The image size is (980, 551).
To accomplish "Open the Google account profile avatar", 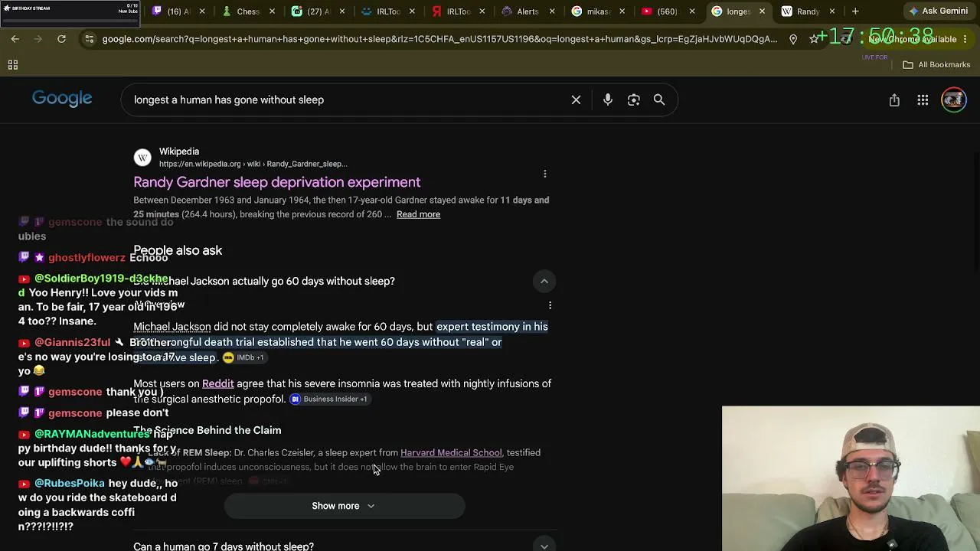I will [954, 100].
